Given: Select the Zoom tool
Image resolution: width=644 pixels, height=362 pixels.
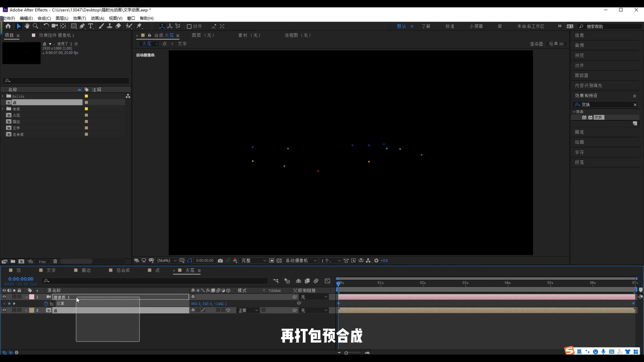Looking at the screenshot, I should tap(35, 26).
